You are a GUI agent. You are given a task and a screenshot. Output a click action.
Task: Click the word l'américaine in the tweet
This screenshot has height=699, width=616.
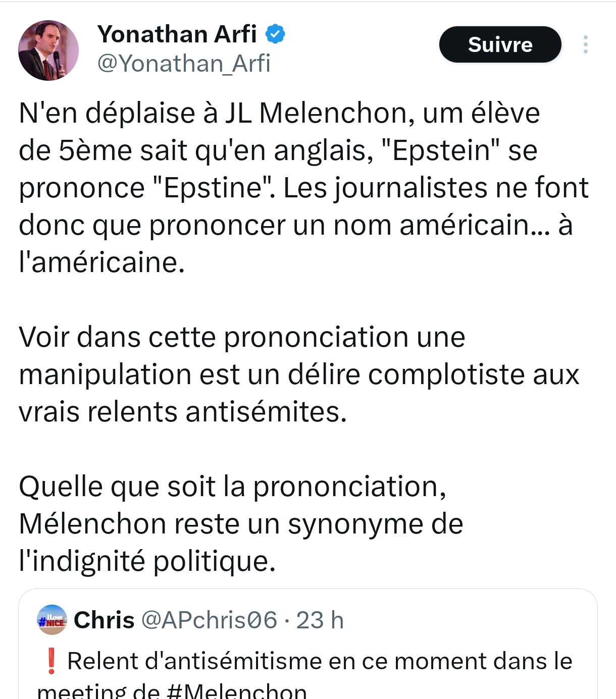[x=101, y=262]
